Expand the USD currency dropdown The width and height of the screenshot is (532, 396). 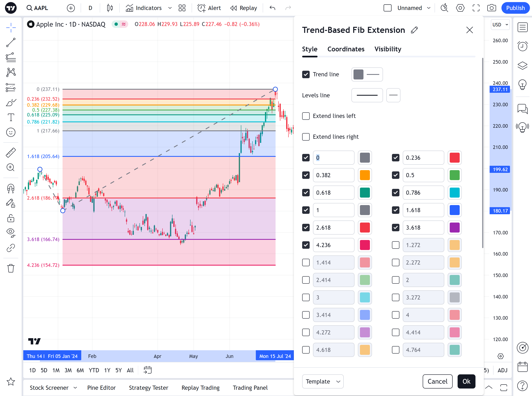(x=500, y=25)
